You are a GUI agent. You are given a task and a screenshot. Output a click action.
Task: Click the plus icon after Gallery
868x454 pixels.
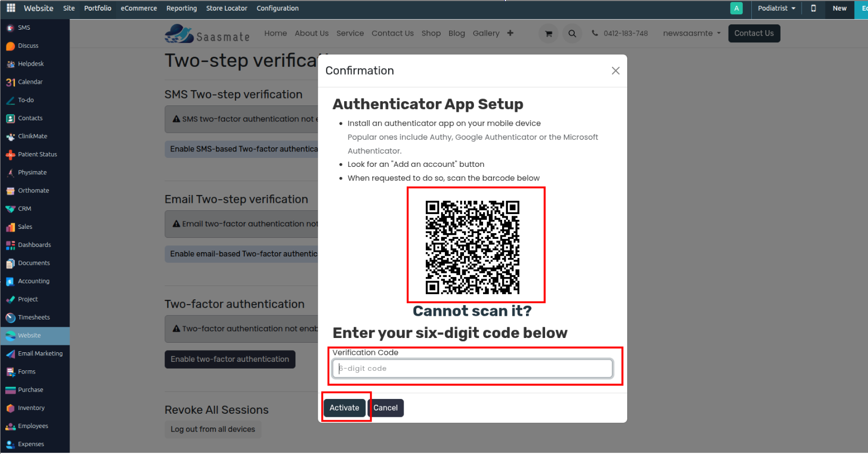point(510,33)
